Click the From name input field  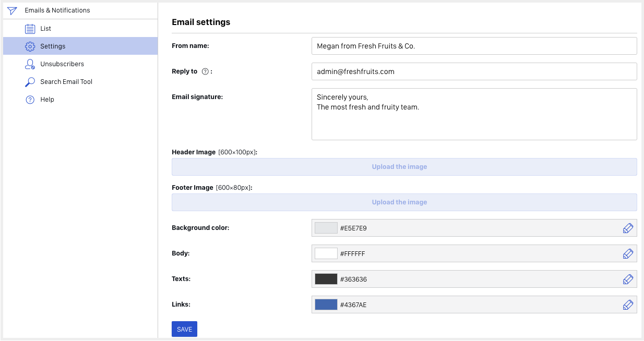tap(474, 46)
